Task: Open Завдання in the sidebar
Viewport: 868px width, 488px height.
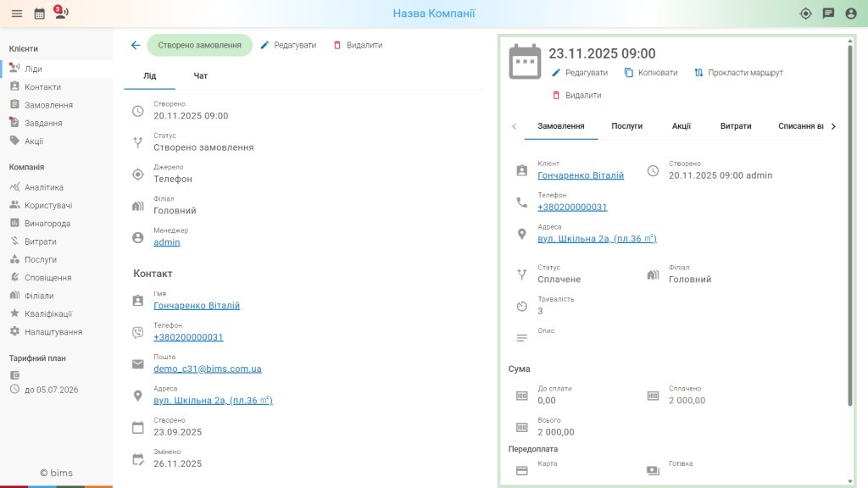Action: [x=57, y=123]
